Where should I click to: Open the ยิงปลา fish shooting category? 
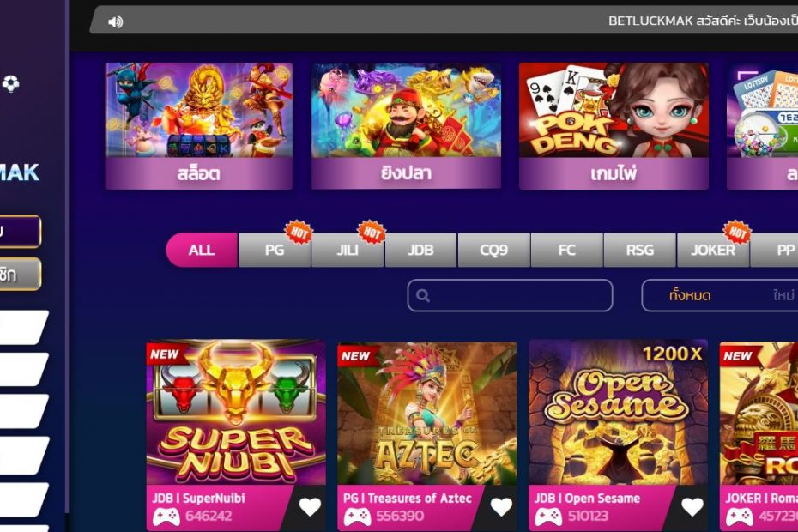[x=406, y=126]
